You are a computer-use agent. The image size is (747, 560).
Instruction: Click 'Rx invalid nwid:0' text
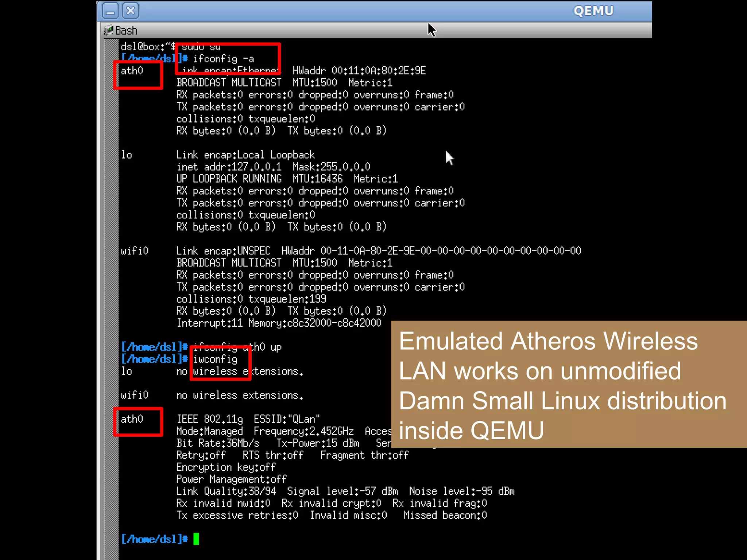pyautogui.click(x=224, y=503)
